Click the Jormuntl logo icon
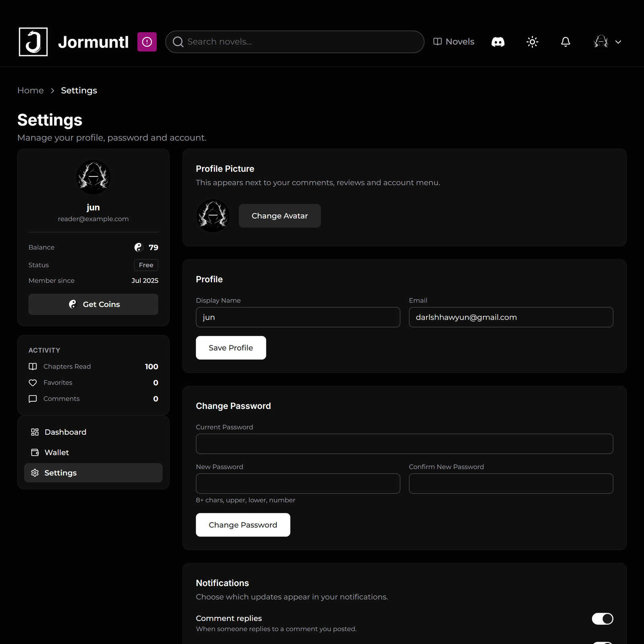 33,42
